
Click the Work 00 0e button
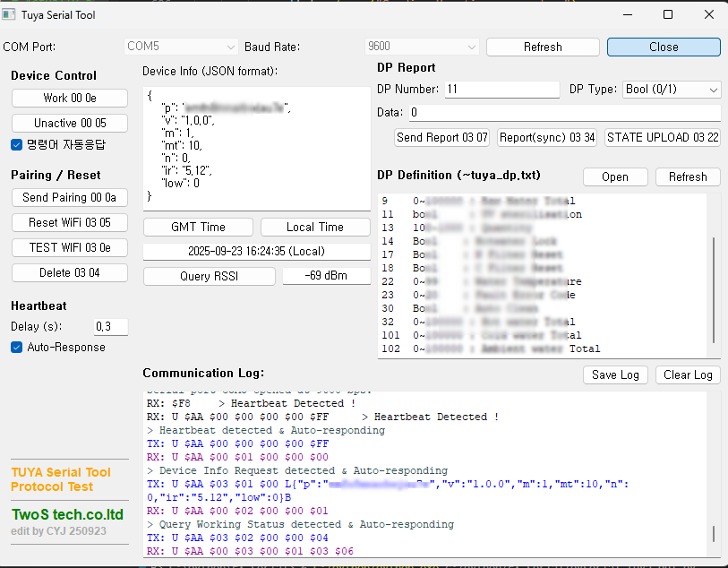[70, 98]
